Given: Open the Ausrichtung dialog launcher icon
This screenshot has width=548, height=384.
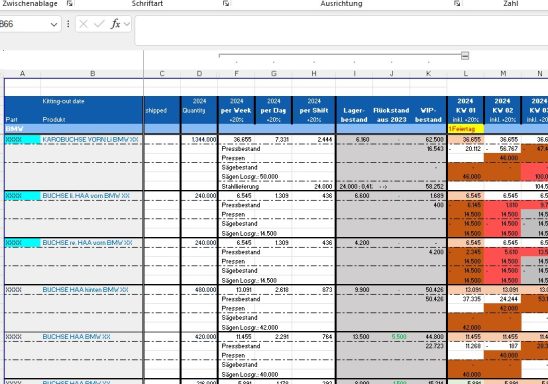Looking at the screenshot, I should (457, 3).
